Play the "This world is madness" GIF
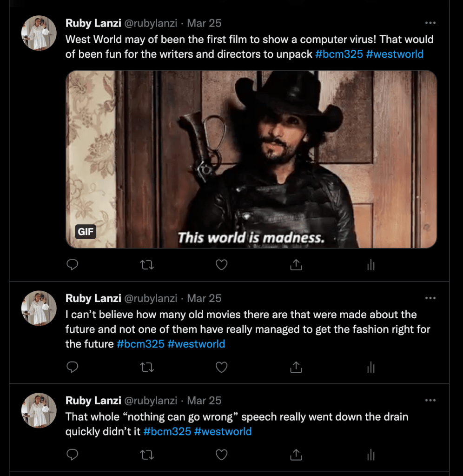 (x=251, y=159)
